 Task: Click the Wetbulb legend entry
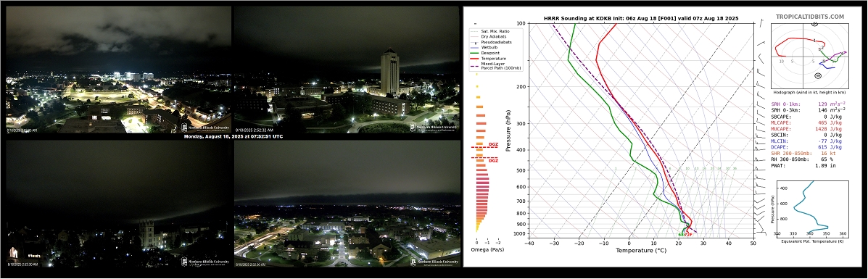click(483, 48)
